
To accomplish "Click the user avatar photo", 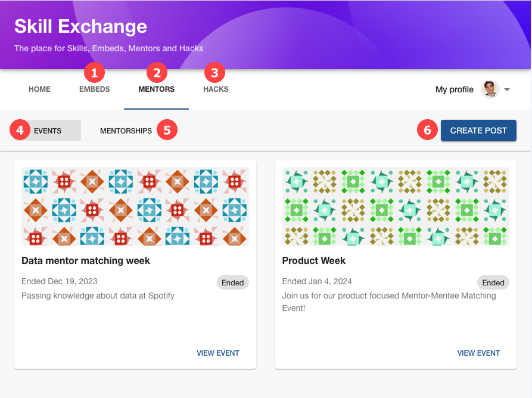I will pyautogui.click(x=490, y=89).
